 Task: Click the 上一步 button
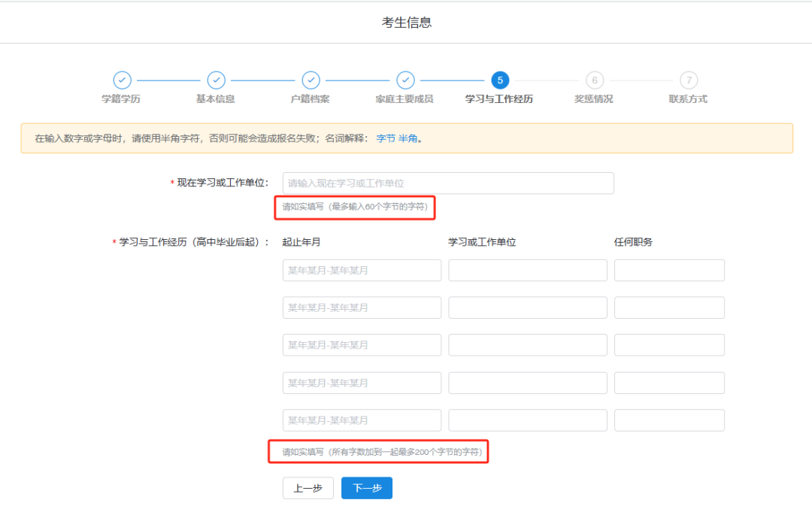308,488
